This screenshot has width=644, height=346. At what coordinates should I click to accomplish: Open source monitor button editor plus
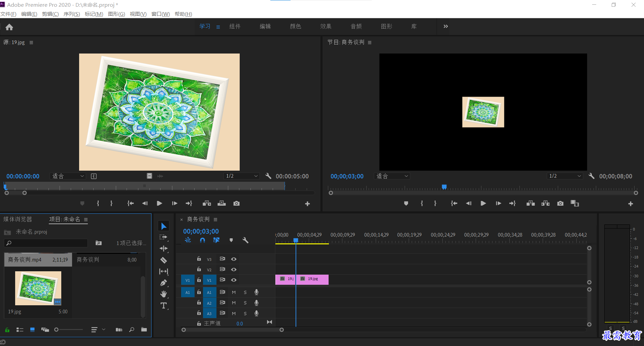[x=307, y=204]
